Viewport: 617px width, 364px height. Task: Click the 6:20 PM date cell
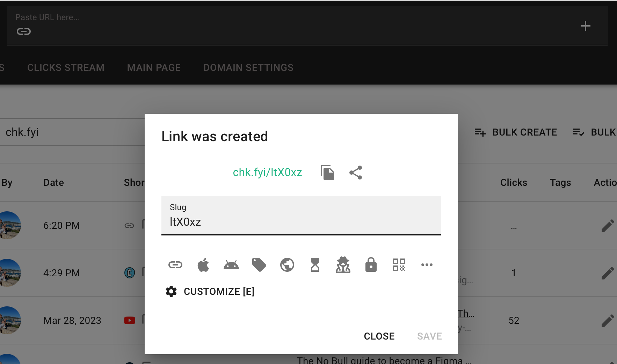coord(61,225)
